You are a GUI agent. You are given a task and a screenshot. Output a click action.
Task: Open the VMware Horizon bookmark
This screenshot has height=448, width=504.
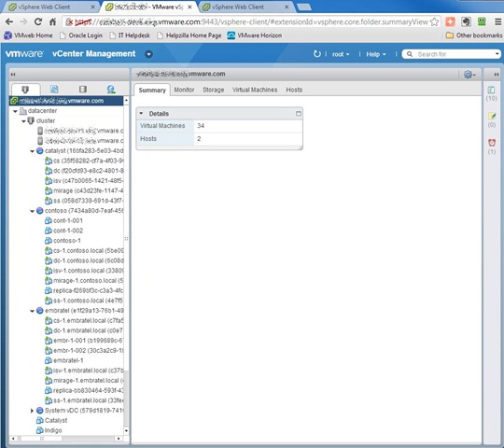click(255, 35)
